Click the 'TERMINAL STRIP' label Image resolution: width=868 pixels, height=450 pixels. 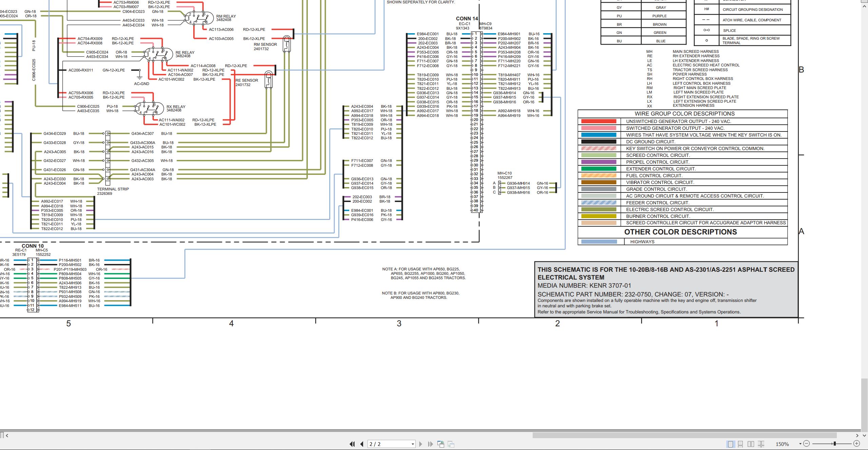click(113, 189)
